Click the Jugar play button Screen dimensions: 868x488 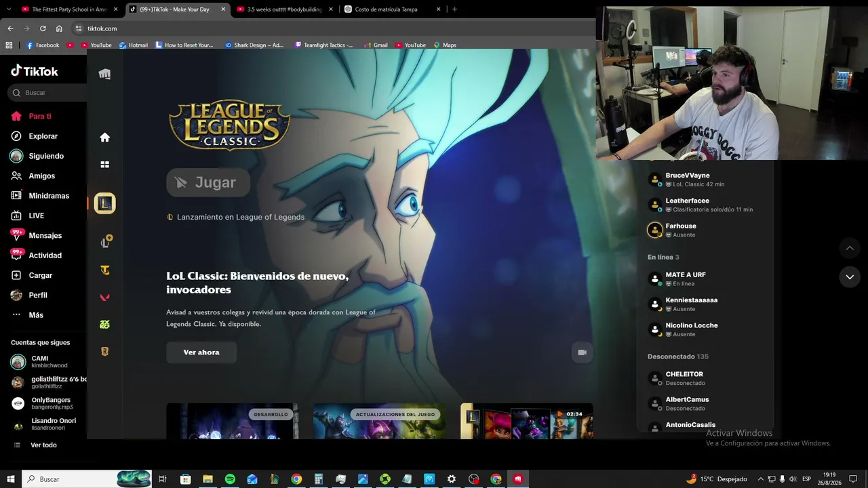(x=208, y=182)
